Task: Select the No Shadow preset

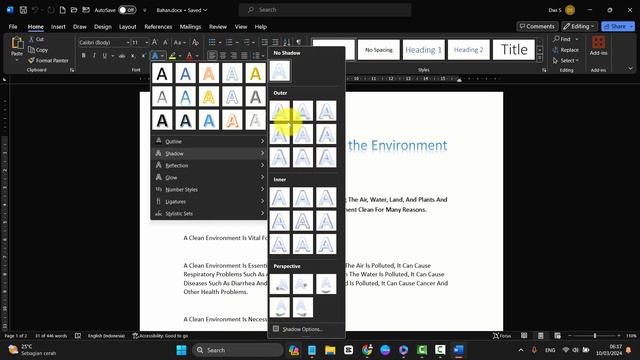Action: [x=280, y=71]
